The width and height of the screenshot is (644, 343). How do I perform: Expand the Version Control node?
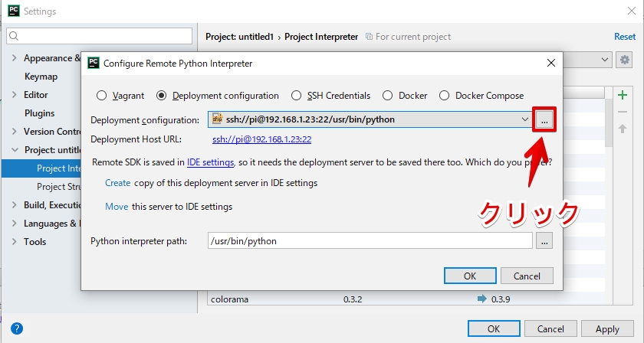coord(15,131)
